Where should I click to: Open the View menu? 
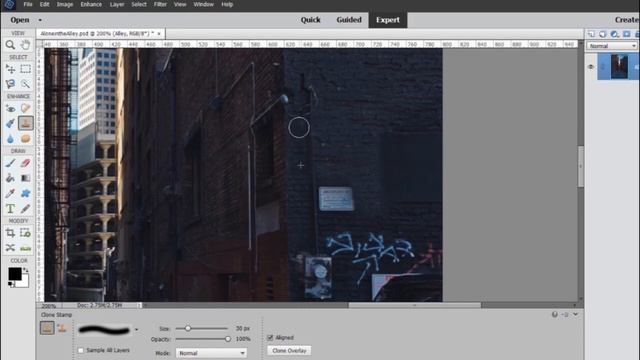180,4
